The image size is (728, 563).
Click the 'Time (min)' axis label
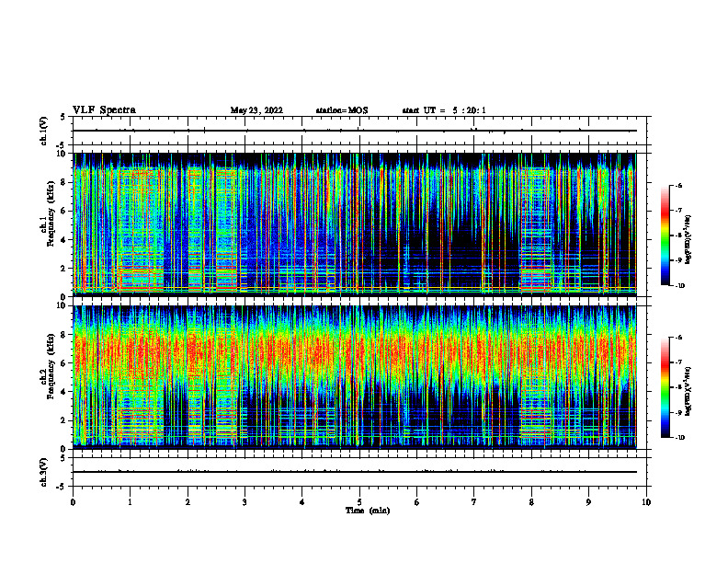click(x=368, y=511)
